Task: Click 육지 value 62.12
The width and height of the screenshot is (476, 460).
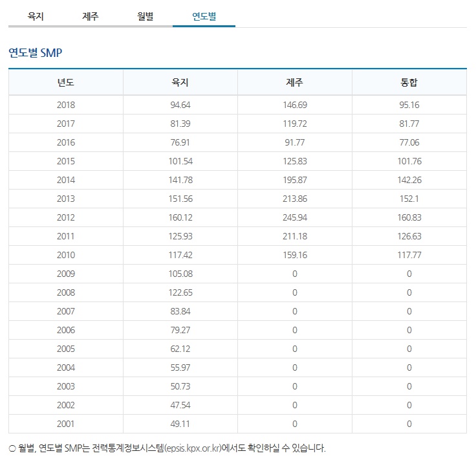Action: (x=180, y=349)
